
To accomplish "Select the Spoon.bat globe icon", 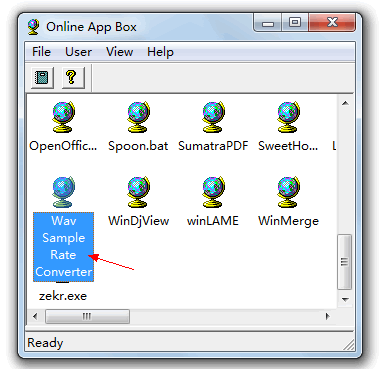I will [138, 117].
